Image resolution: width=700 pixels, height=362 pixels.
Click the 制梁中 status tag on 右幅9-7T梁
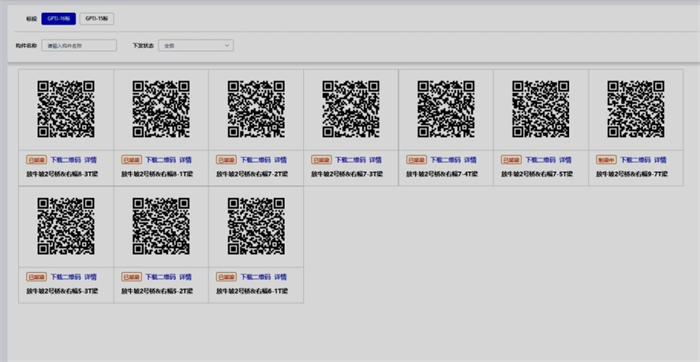[x=606, y=160]
